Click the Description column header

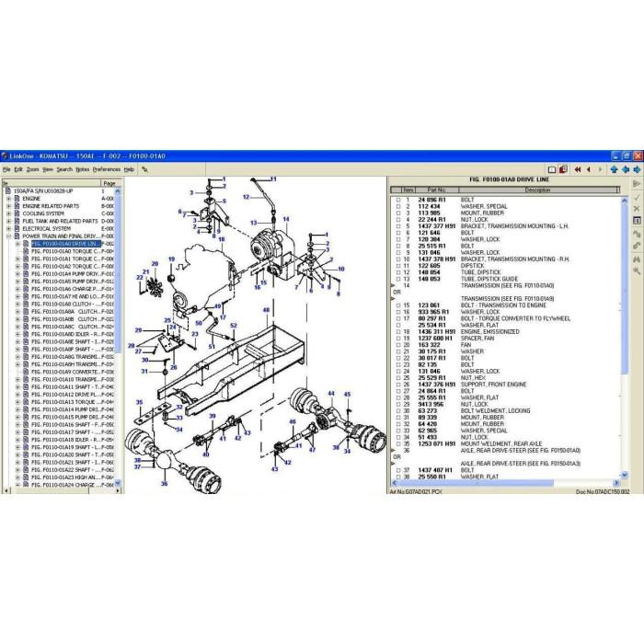point(537,190)
